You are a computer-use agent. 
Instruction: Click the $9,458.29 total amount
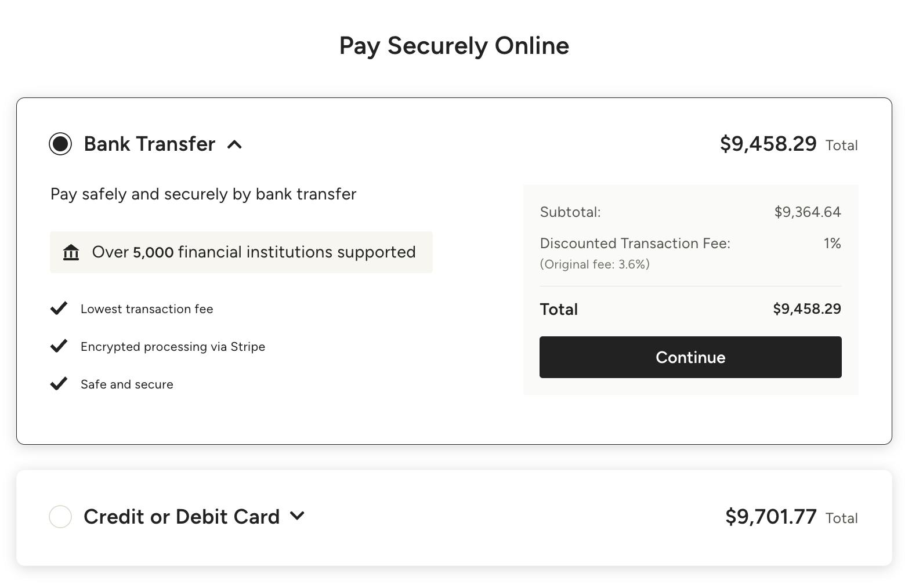767,144
